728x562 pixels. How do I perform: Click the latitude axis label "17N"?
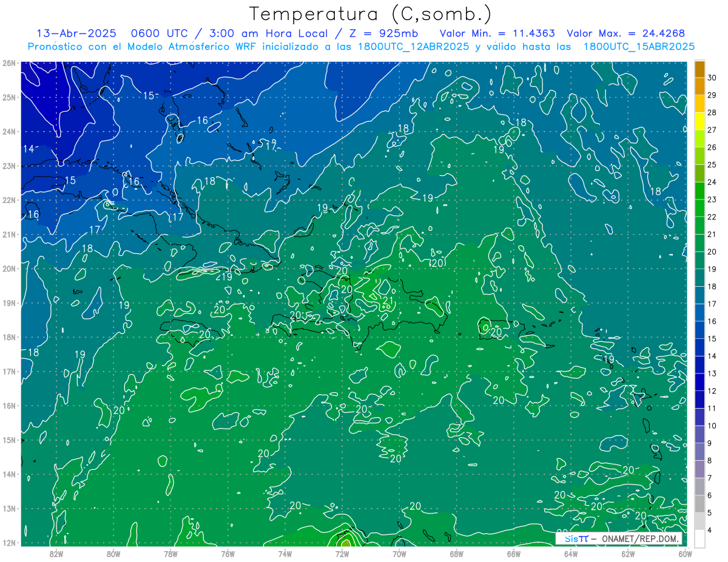pos(8,371)
